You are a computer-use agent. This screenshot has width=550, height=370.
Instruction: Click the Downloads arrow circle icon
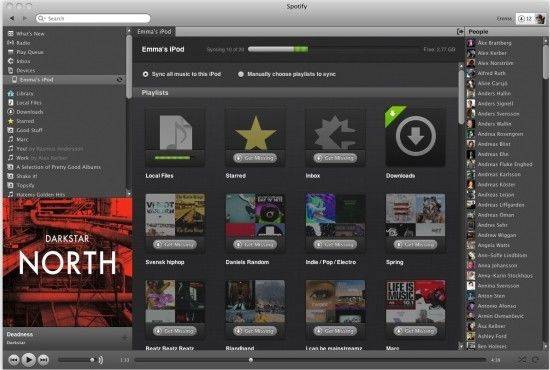tap(416, 136)
